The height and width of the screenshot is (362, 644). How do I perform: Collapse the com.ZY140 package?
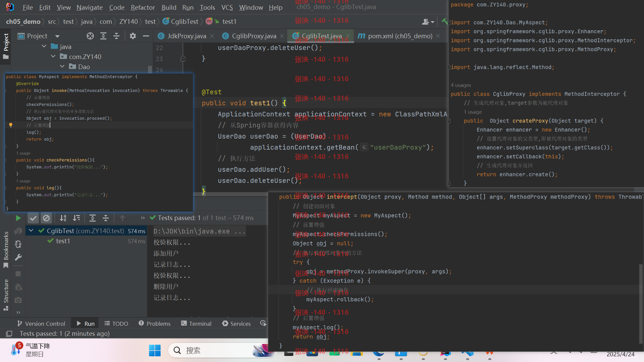[x=53, y=56]
